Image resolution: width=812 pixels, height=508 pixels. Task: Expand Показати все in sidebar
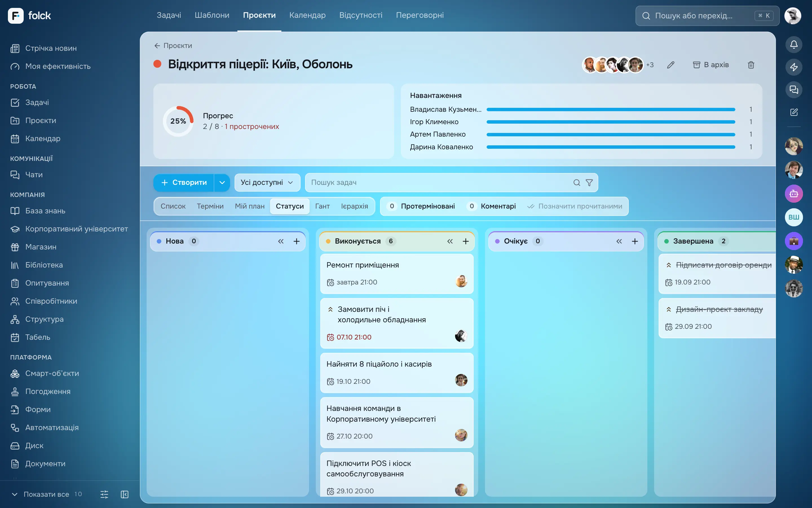coord(46,494)
